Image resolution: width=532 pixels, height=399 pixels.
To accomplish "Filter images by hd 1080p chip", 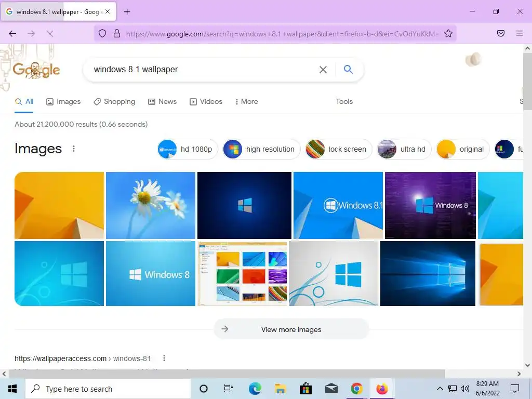I will click(x=187, y=149).
